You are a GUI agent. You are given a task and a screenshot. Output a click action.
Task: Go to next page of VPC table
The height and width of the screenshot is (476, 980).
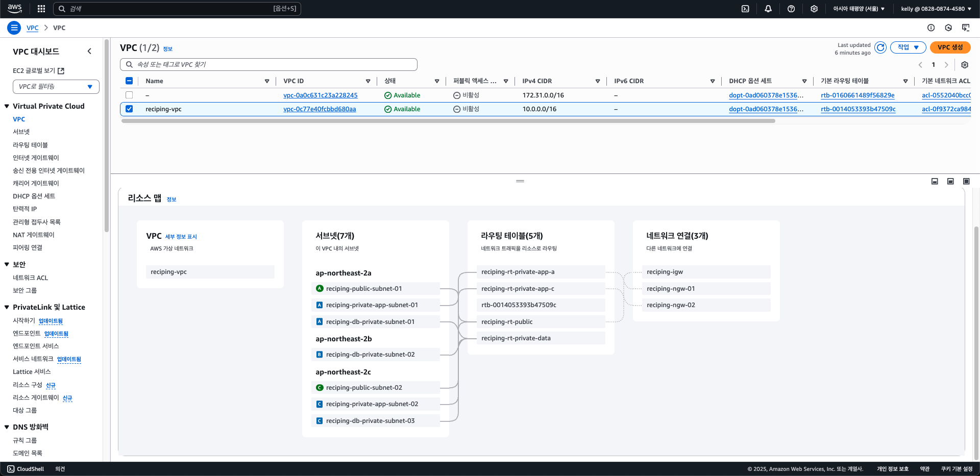coord(946,65)
